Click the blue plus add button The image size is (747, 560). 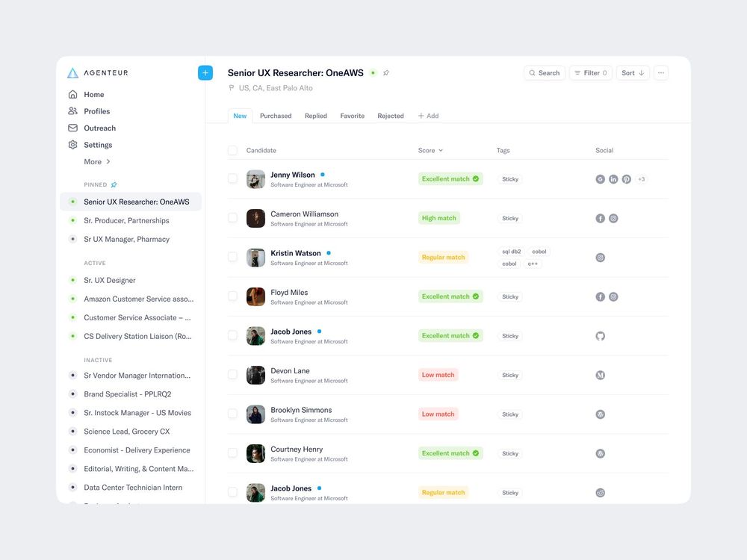coord(205,73)
